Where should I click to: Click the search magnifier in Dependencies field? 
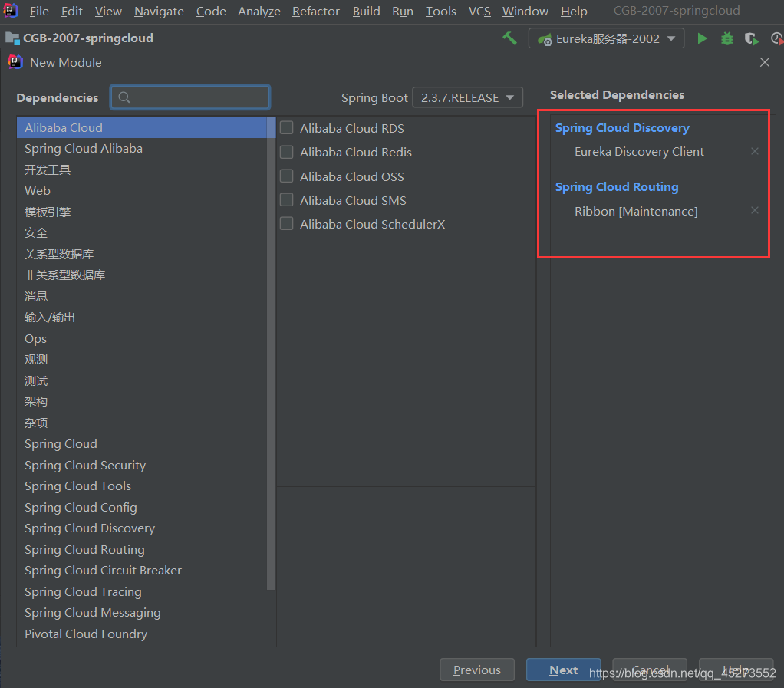(x=124, y=97)
